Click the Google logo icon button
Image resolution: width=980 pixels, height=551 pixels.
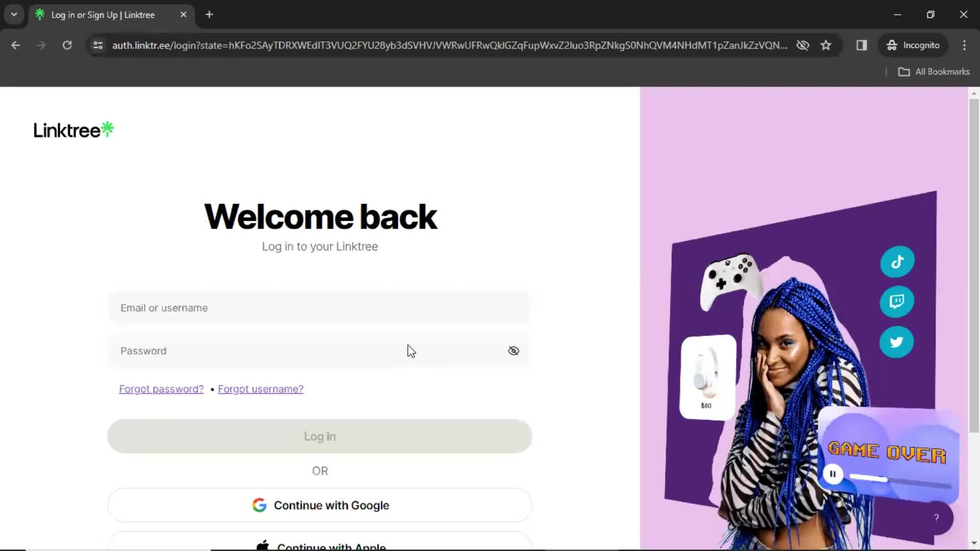260,505
